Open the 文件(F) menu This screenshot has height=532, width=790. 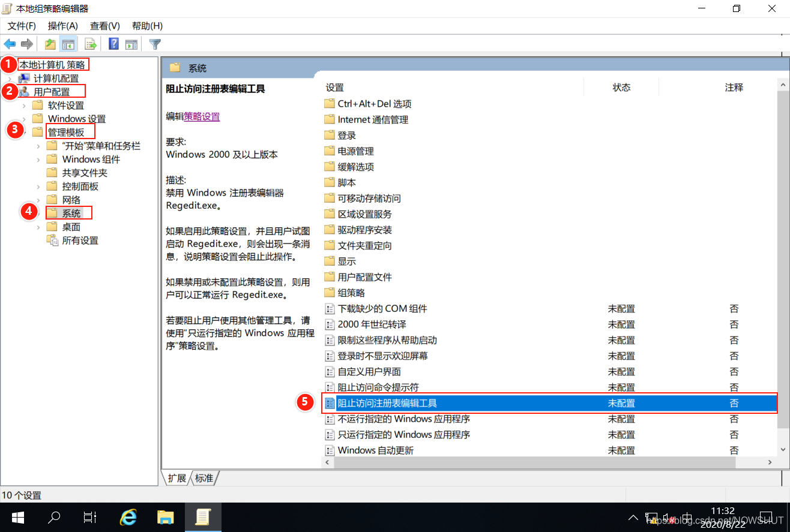coord(22,26)
